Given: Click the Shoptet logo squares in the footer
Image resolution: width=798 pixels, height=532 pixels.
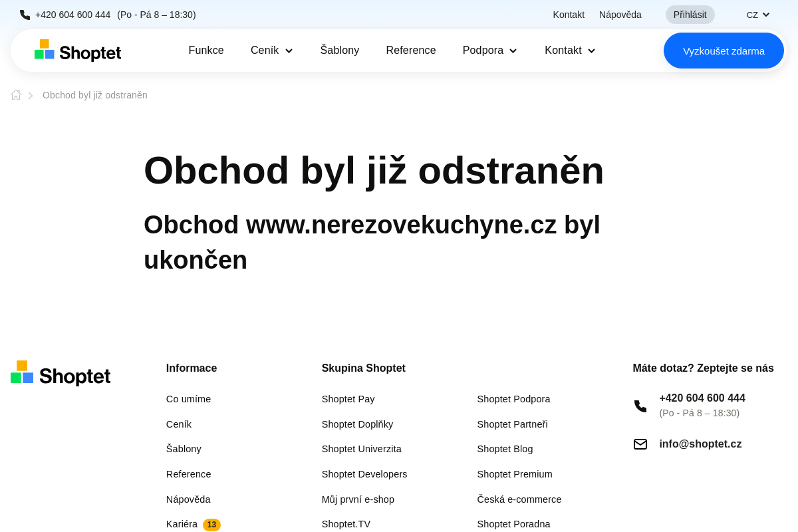Looking at the screenshot, I should tap(21, 372).
